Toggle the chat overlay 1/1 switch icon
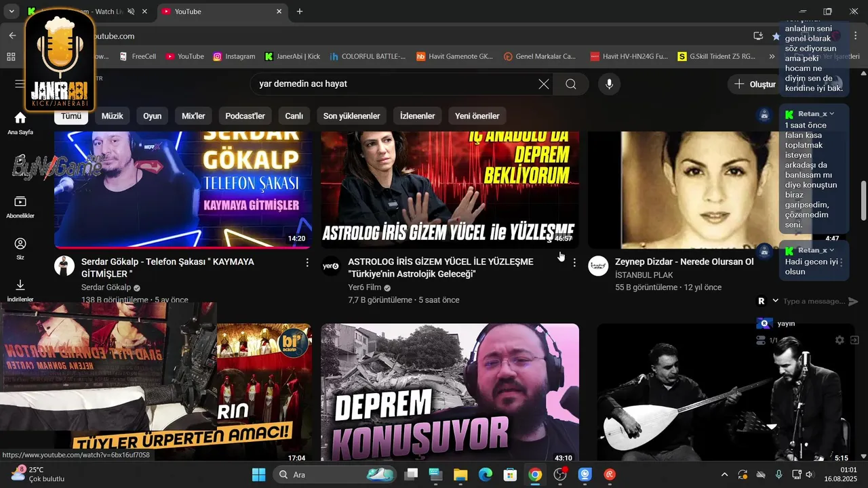The image size is (868, 488). click(761, 340)
